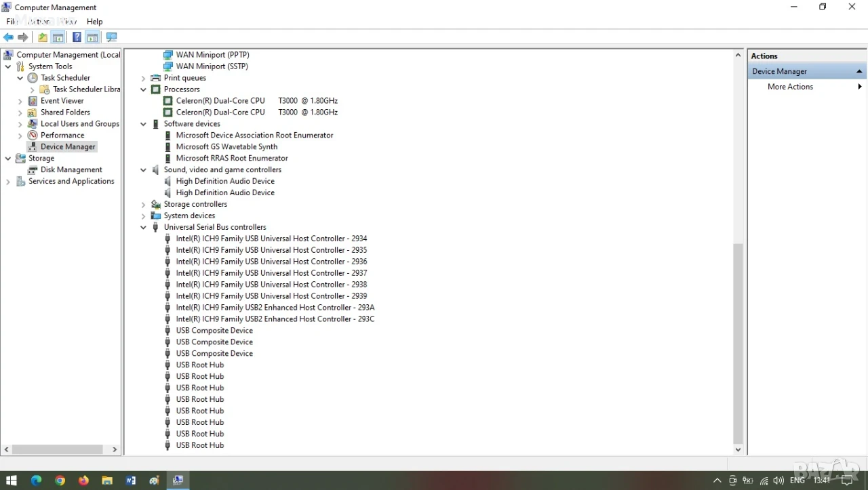Open Firefox from the taskbar
This screenshot has width=868, height=490.
(83, 481)
